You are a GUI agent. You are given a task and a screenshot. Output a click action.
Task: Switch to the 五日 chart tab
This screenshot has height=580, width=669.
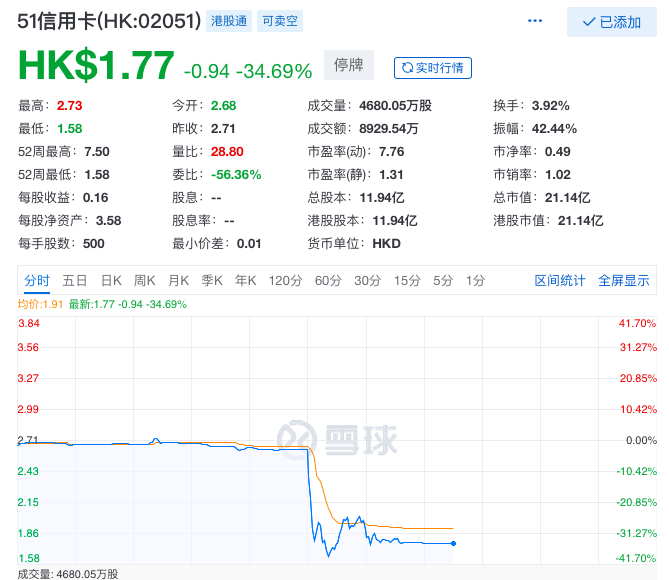coord(75,280)
